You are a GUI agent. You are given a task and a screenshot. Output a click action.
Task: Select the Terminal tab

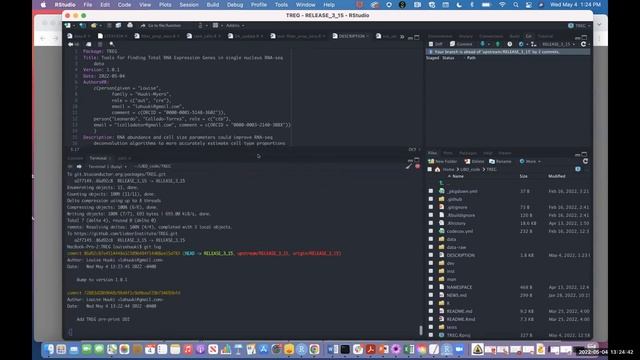100,158
